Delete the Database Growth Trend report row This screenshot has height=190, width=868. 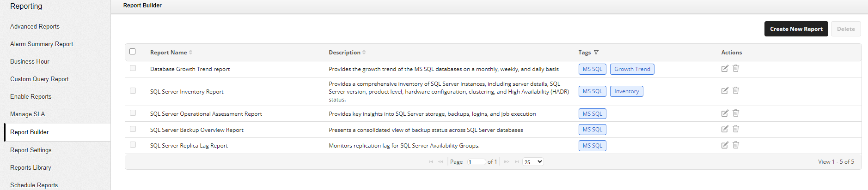click(x=736, y=68)
